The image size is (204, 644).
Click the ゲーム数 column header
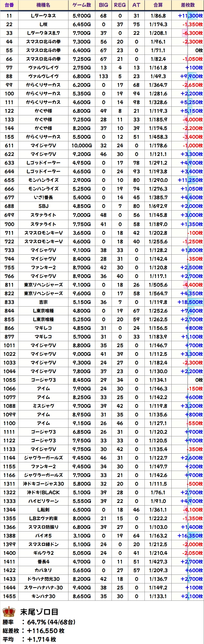point(82,5)
